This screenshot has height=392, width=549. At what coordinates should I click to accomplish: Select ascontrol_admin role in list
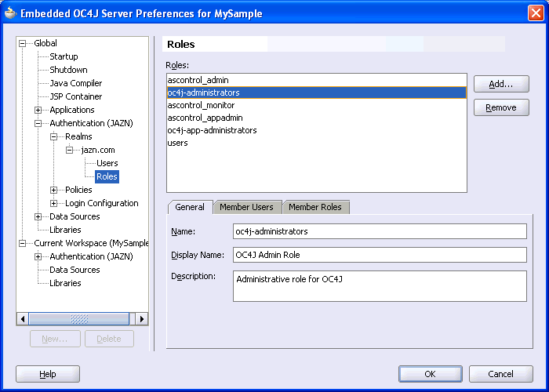pos(317,80)
